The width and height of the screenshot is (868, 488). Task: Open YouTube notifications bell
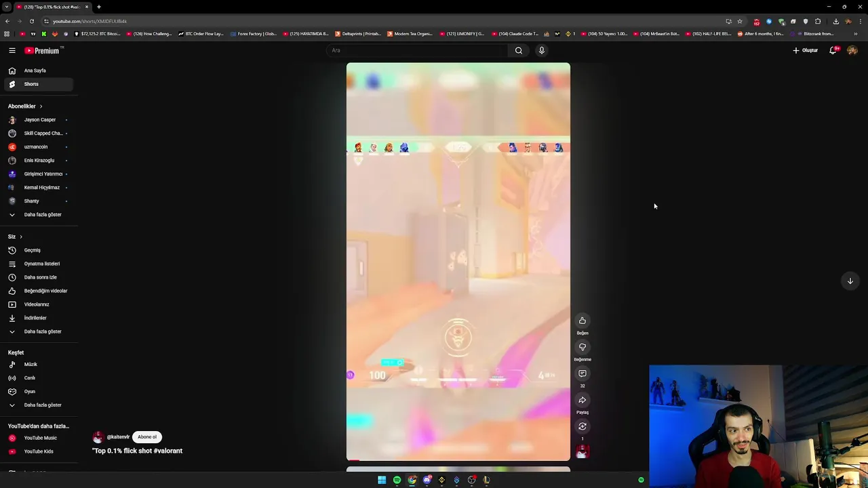(833, 50)
